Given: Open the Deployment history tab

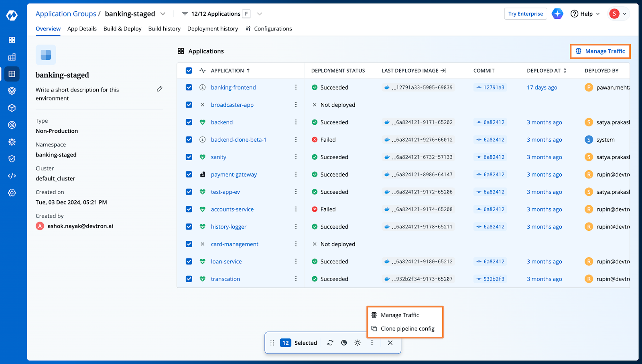Looking at the screenshot, I should tap(213, 28).
